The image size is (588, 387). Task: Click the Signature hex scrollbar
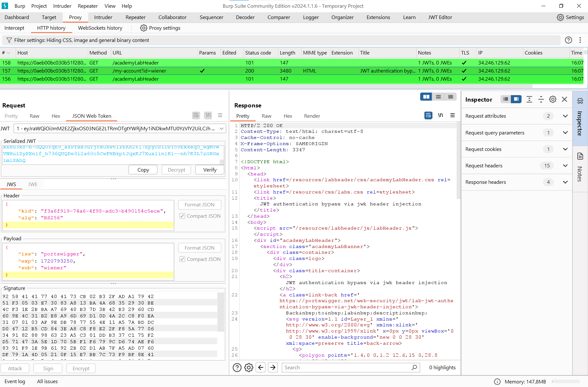pyautogui.click(x=221, y=312)
